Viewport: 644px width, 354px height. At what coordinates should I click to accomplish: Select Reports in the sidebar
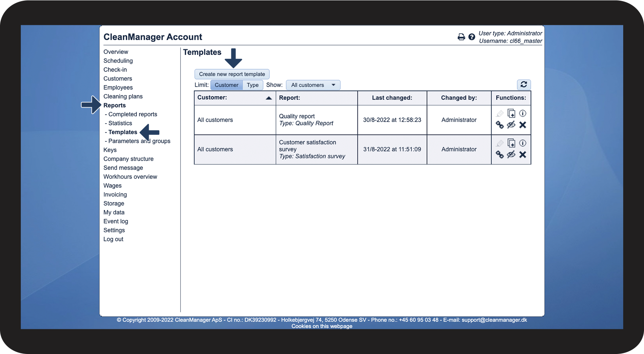click(x=114, y=105)
